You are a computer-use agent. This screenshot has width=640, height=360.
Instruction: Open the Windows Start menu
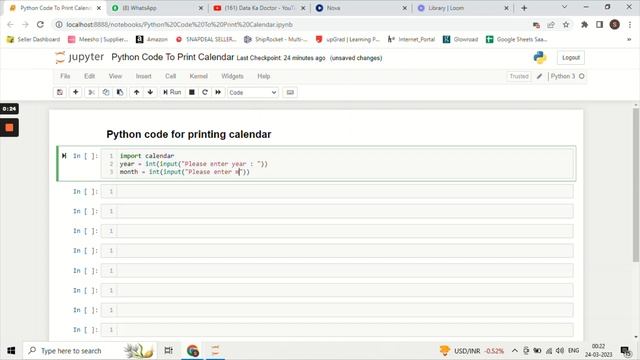click(x=11, y=351)
